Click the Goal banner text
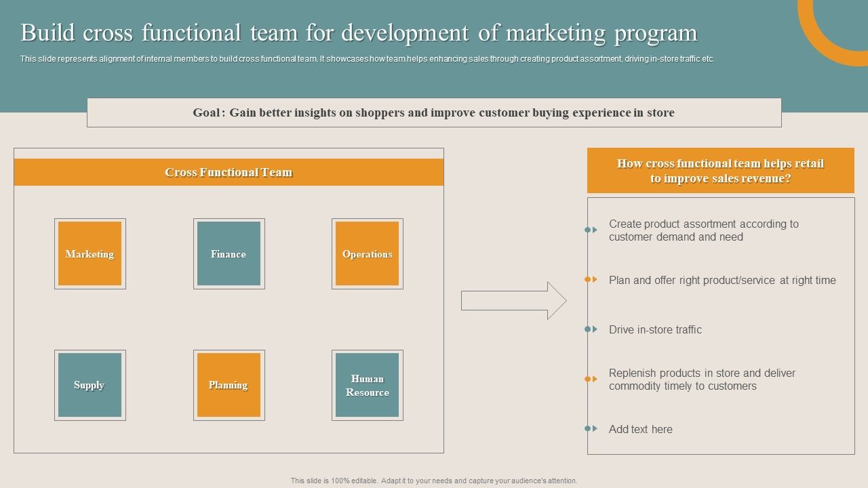 point(434,113)
